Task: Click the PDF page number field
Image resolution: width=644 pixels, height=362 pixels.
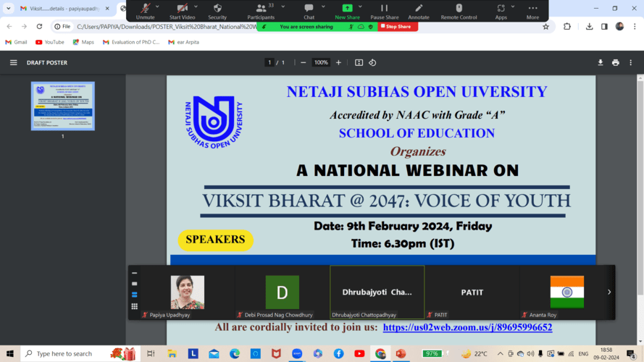Action: 269,63
